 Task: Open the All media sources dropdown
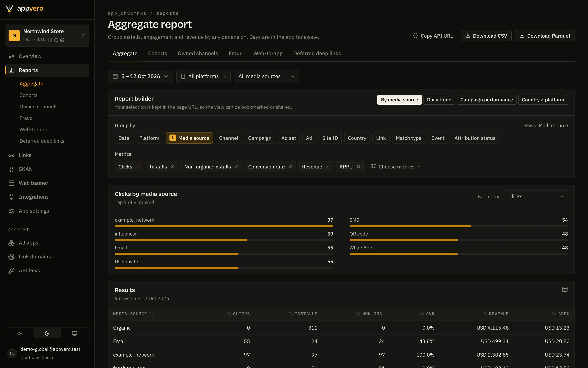point(266,76)
